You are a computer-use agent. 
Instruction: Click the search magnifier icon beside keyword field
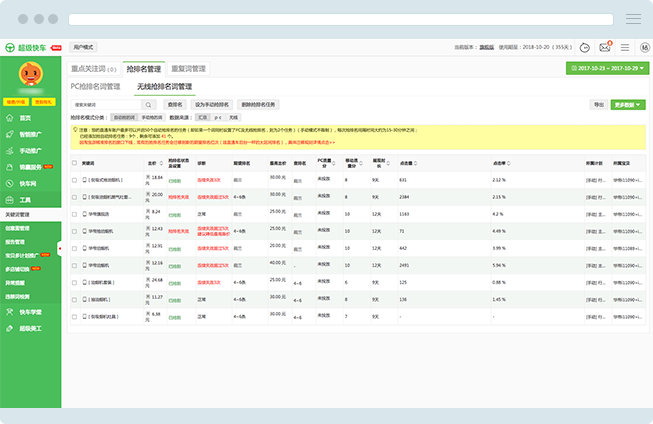click(x=149, y=104)
